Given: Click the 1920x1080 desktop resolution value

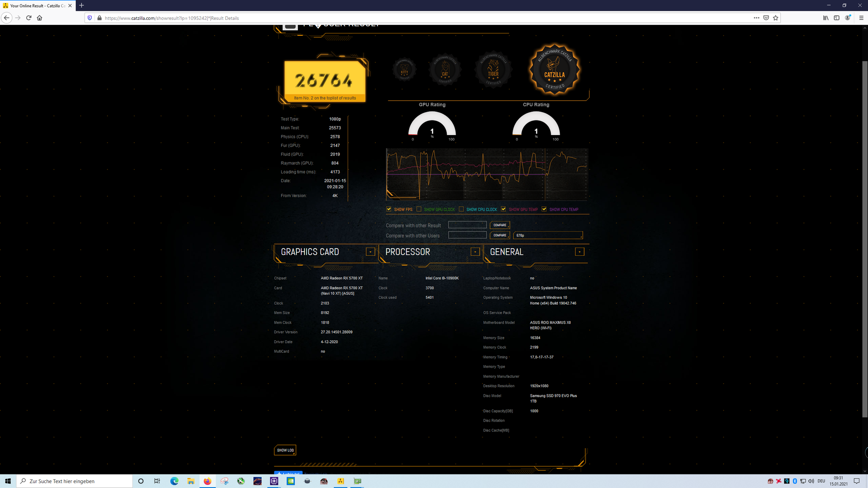Looking at the screenshot, I should 539,386.
